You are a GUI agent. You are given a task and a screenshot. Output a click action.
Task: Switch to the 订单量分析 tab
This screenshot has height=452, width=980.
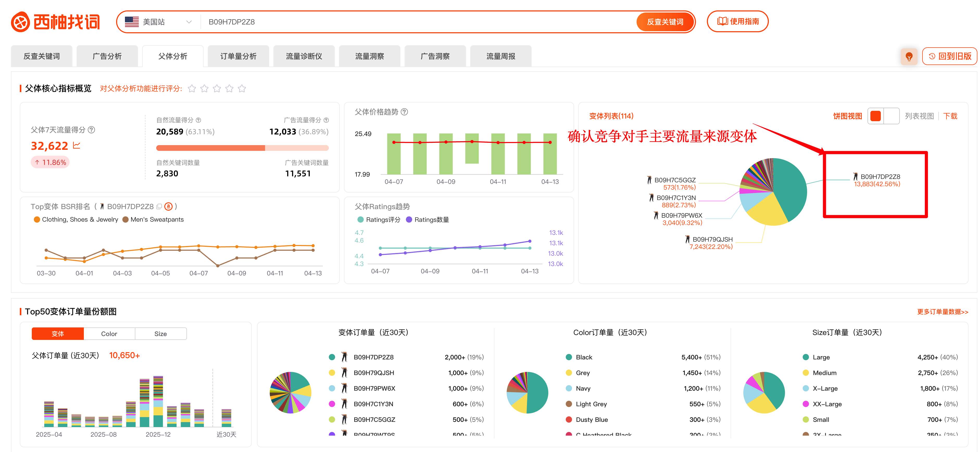[x=238, y=56]
